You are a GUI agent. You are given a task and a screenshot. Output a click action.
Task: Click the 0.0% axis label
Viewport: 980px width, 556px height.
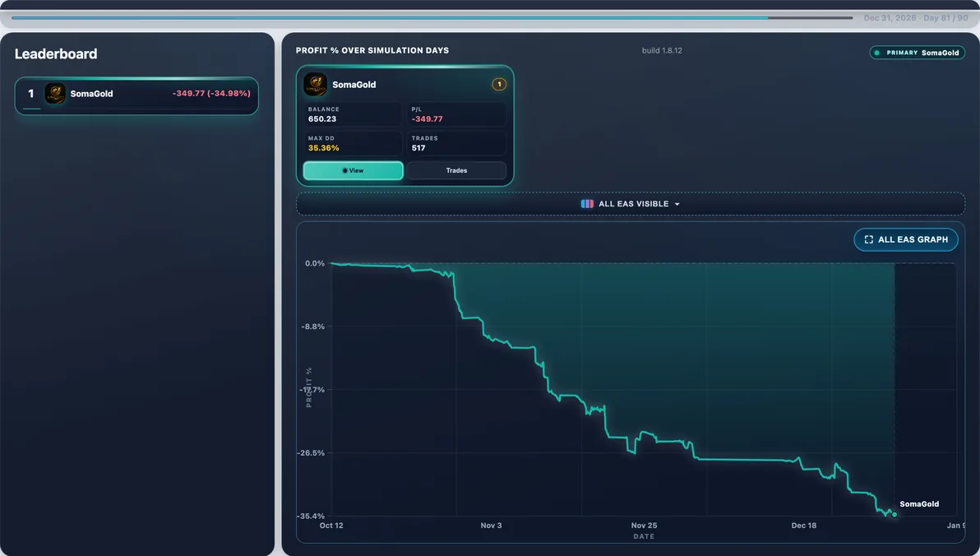click(314, 263)
